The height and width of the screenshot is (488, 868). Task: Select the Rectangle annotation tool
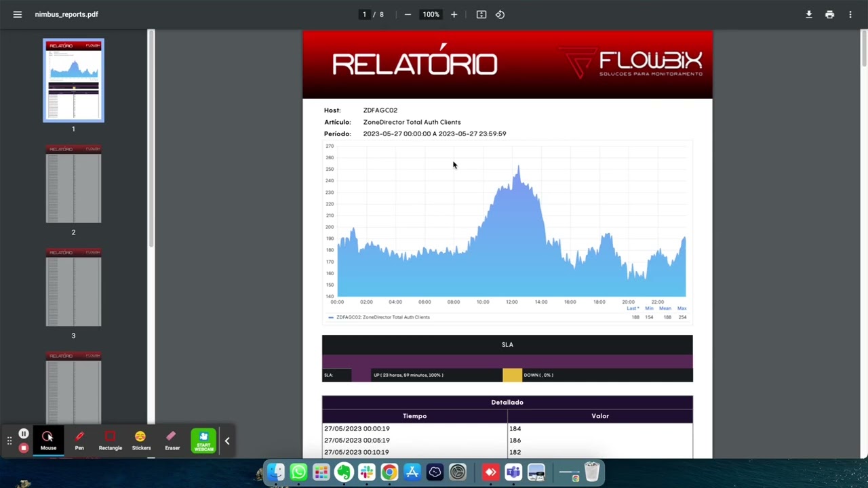pos(111,441)
